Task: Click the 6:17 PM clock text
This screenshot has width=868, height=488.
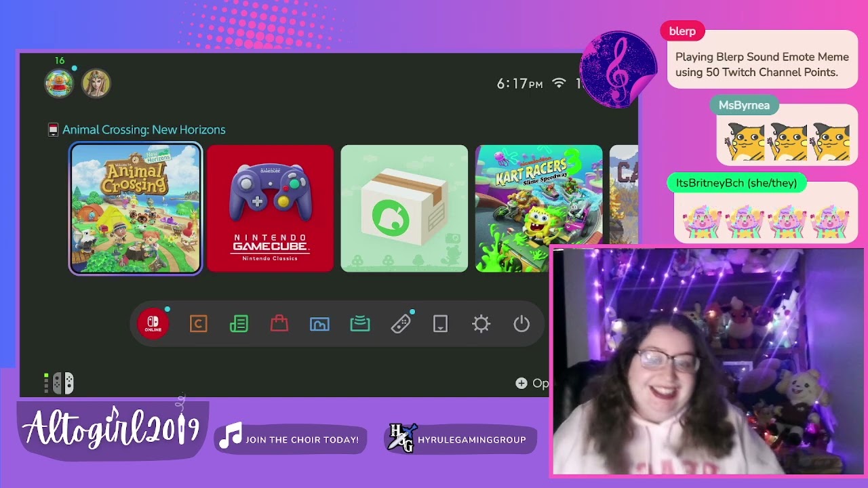Action: point(519,83)
